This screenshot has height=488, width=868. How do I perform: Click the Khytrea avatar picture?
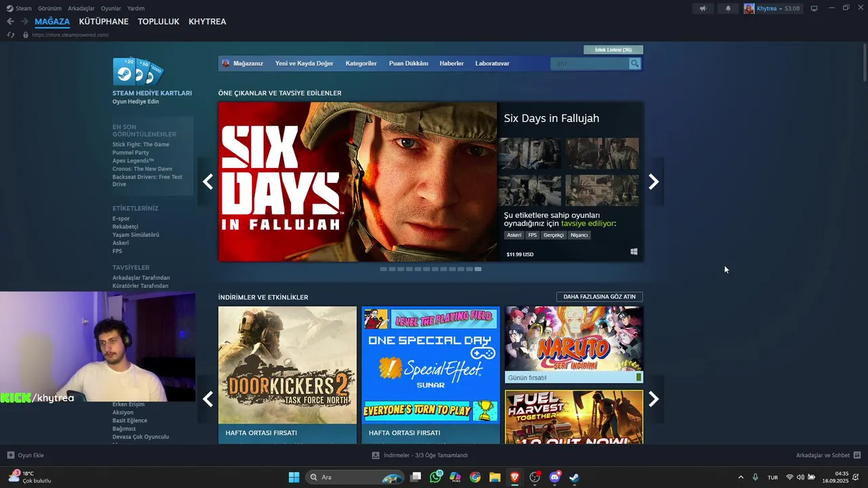tap(749, 8)
